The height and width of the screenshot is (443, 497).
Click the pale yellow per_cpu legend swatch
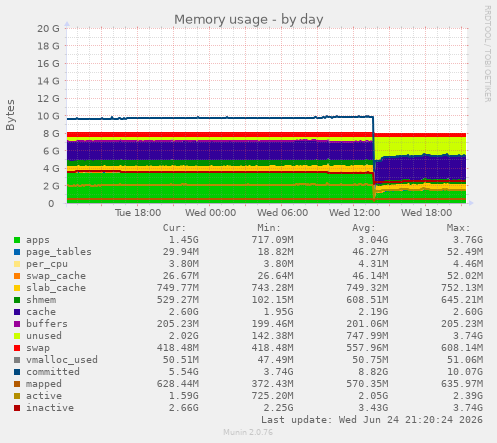pos(17,264)
